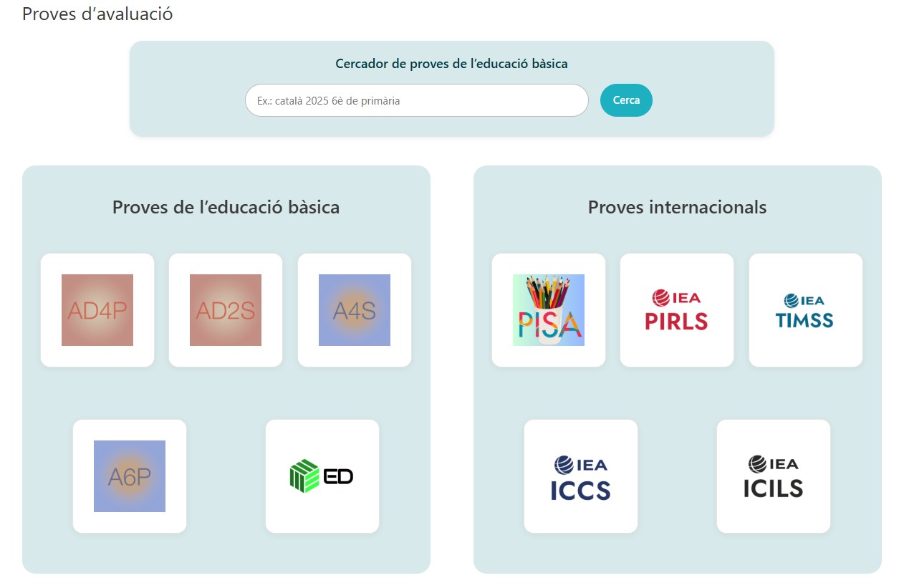Open the A6P test tile
Viewport: 899px width, 588px height.
point(130,476)
